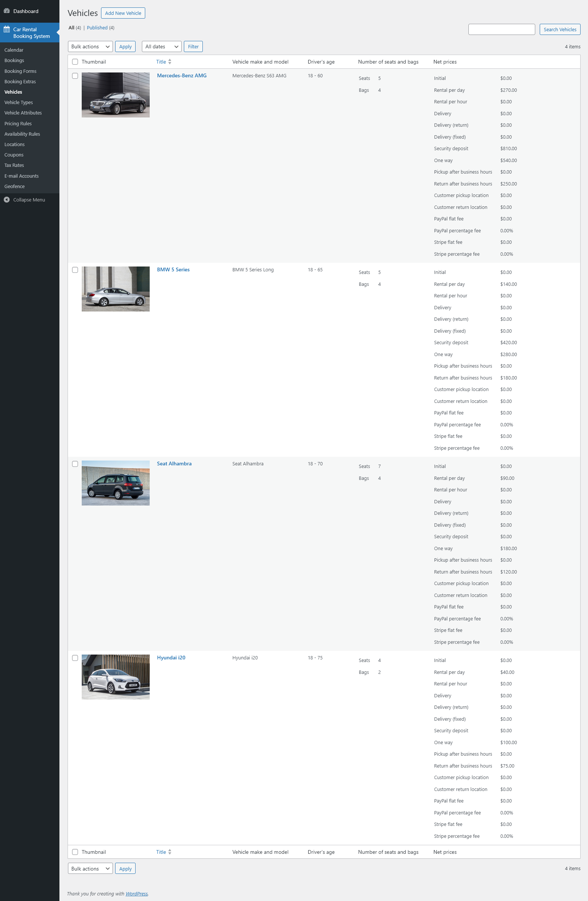Select the BMW 5 Series row checkbox

point(75,270)
